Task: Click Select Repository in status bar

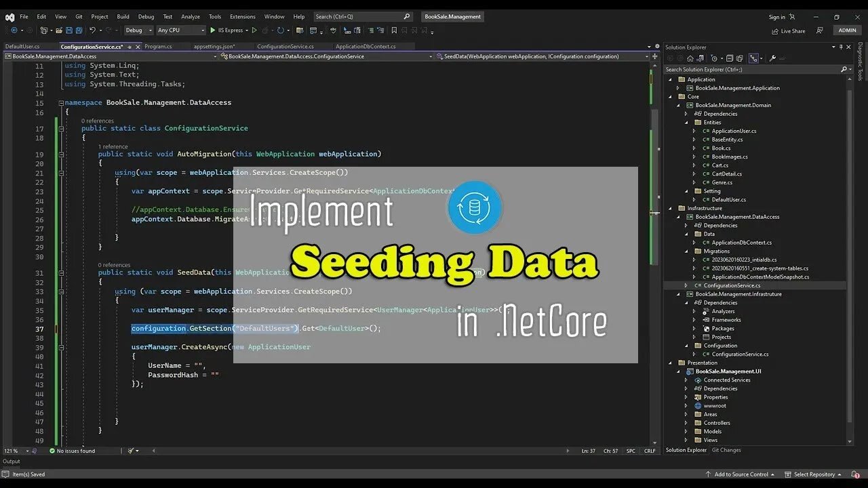Action: click(x=813, y=474)
